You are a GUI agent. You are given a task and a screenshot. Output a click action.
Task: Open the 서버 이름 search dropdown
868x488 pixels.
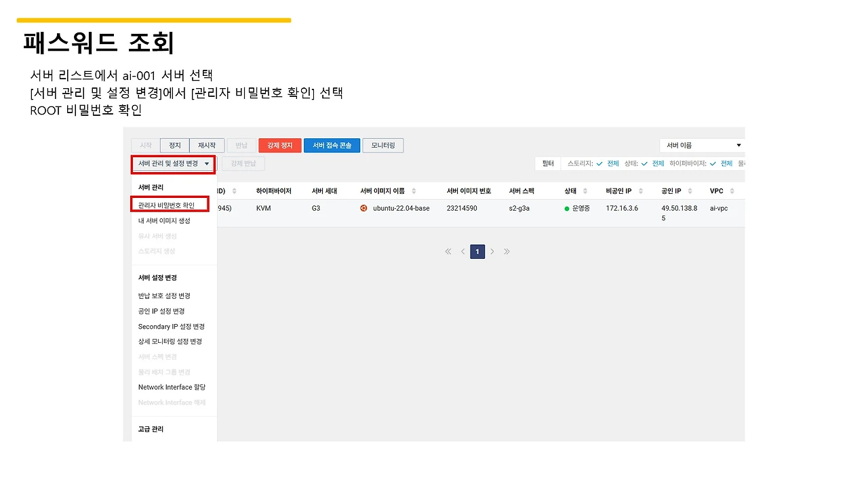(x=701, y=144)
